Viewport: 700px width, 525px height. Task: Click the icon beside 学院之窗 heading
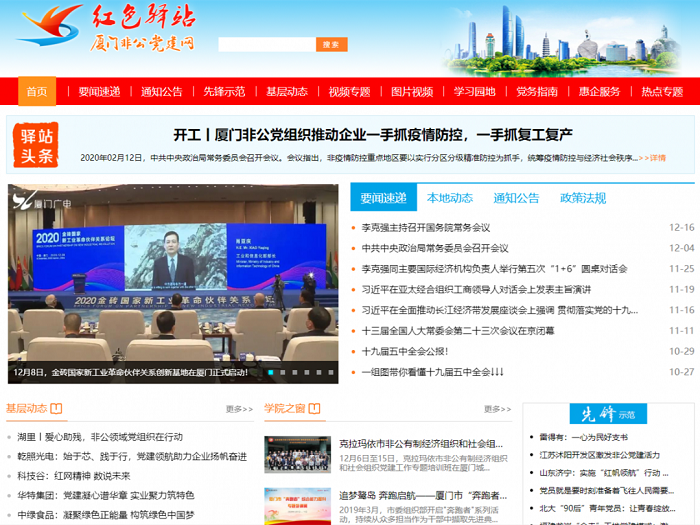[315, 408]
